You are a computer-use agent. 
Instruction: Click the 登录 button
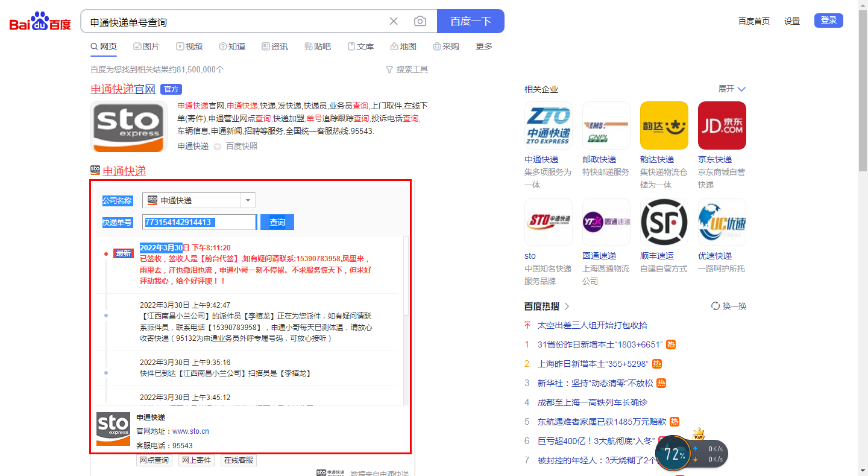829,21
